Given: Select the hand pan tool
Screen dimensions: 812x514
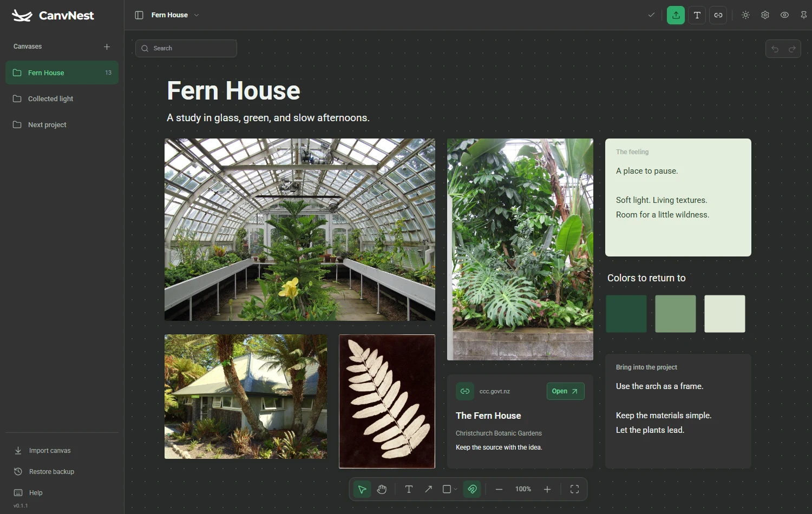Looking at the screenshot, I should [382, 489].
